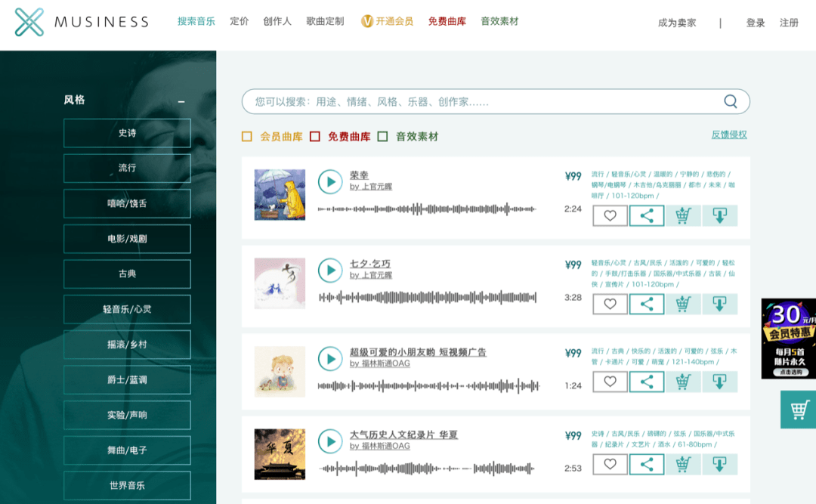Add 超级可爱的小朋友哟 track to cart
Viewport: 816px width, 504px height.
tap(683, 382)
